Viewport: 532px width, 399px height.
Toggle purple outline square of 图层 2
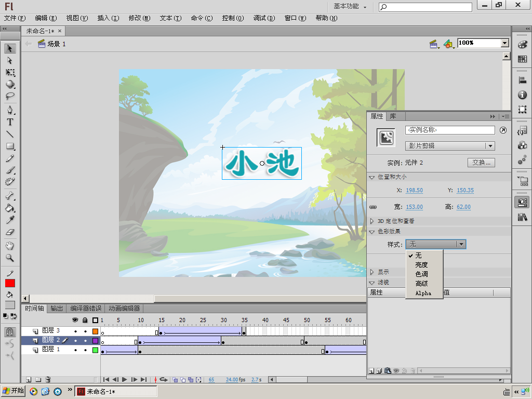pyautogui.click(x=96, y=340)
